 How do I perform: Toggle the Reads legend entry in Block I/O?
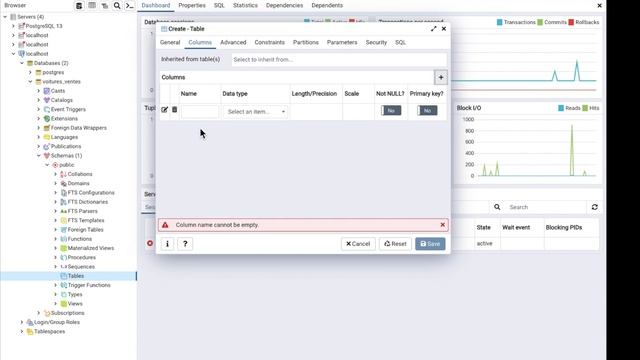[569, 108]
